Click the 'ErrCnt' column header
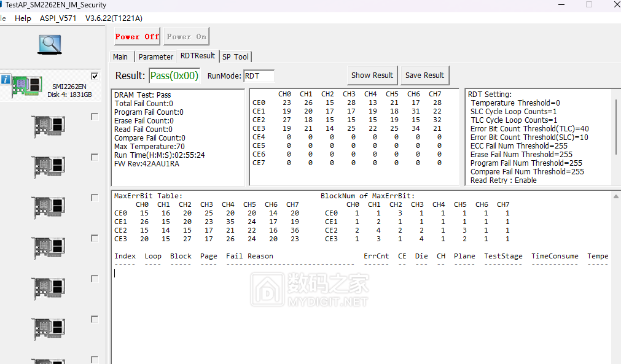The width and height of the screenshot is (621, 364). 377,256
